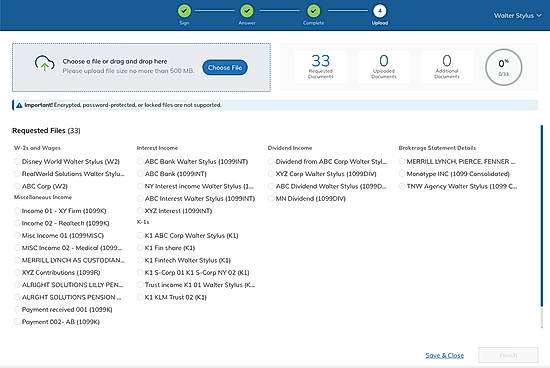Click the warning triangle icon by Important
This screenshot has width=550, height=368.
point(19,105)
